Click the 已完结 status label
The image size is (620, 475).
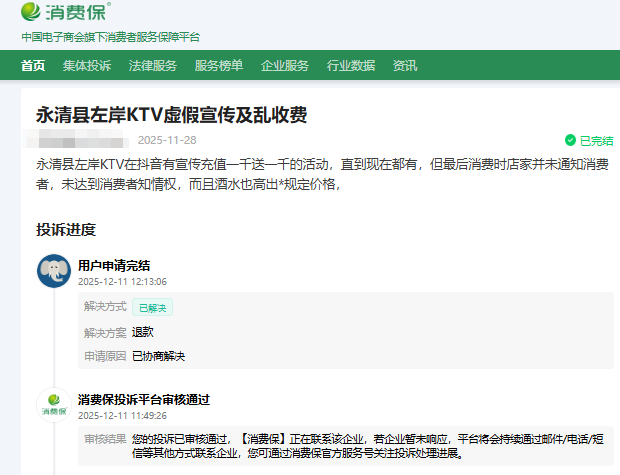pos(596,140)
